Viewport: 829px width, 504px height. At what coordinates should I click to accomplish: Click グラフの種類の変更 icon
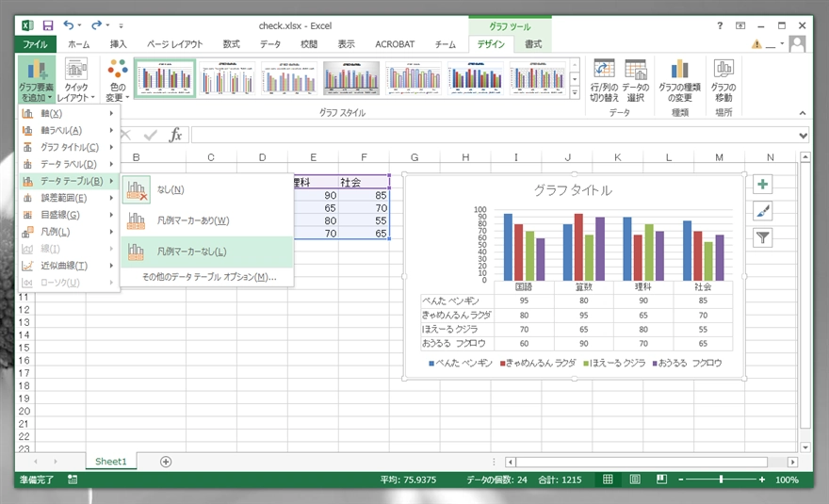click(x=679, y=80)
